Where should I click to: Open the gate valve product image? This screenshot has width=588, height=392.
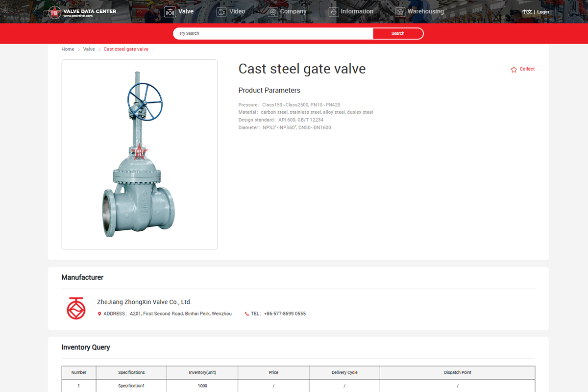139,154
